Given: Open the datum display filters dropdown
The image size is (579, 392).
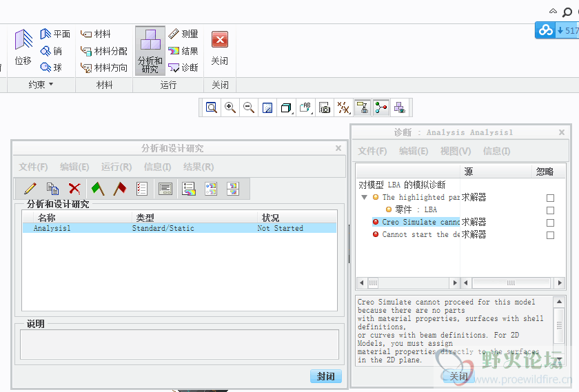Looking at the screenshot, I should 343,107.
